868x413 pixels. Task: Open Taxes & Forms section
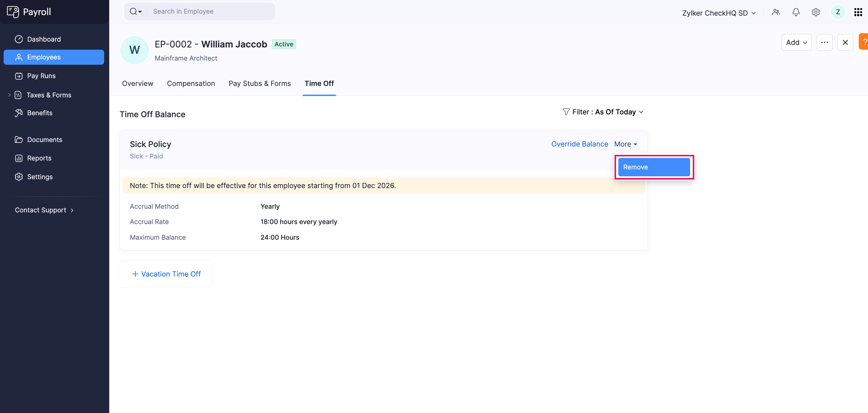(49, 95)
